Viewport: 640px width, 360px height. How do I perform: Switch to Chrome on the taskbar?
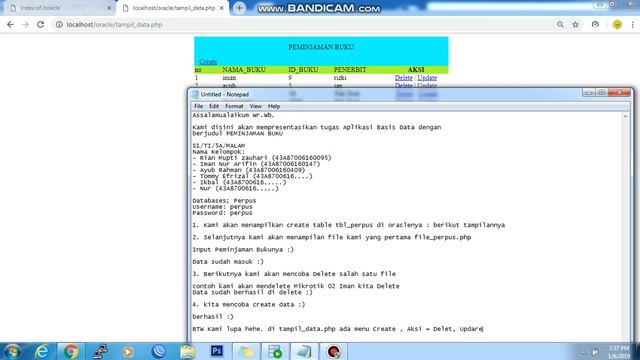coord(71,351)
